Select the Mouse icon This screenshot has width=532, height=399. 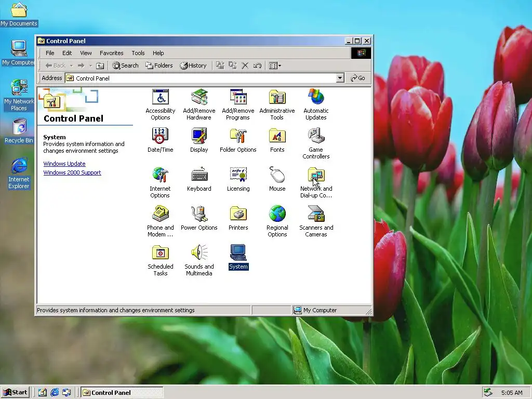point(277,175)
